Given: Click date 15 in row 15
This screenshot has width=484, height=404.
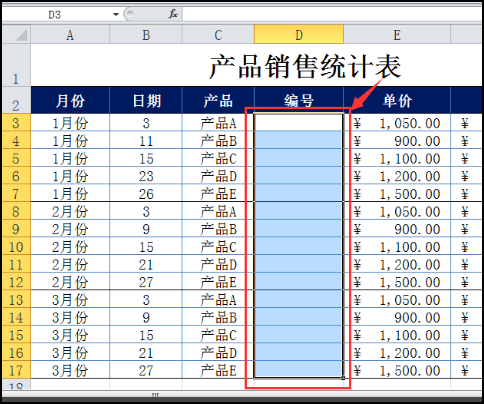Looking at the screenshot, I should click(x=146, y=335).
